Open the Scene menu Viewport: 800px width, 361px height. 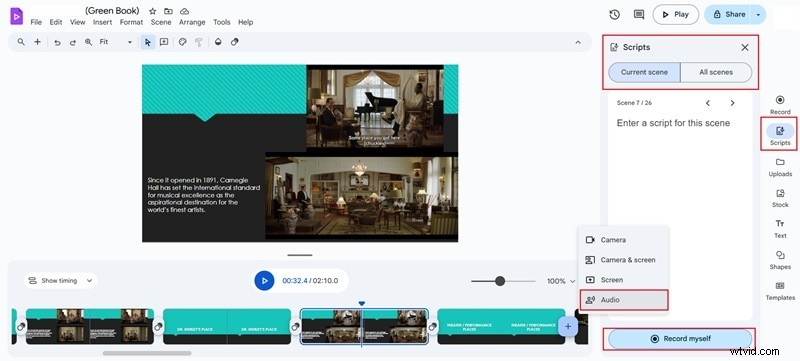(161, 22)
